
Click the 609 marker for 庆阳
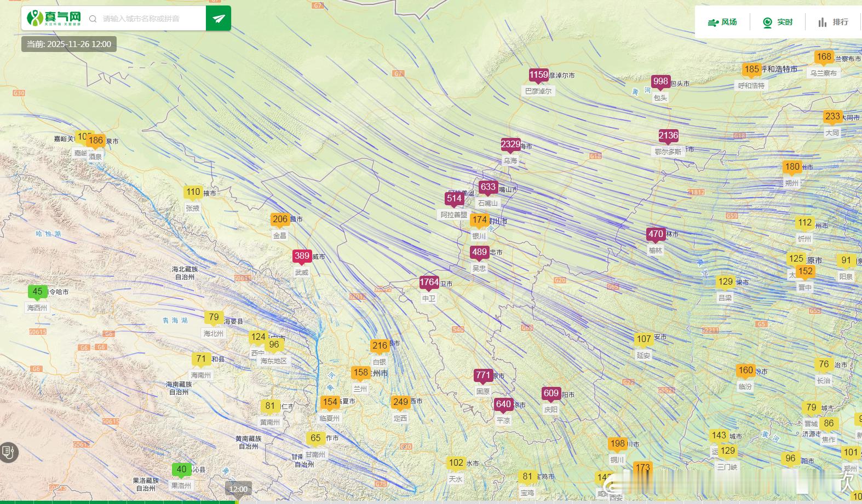coord(551,393)
